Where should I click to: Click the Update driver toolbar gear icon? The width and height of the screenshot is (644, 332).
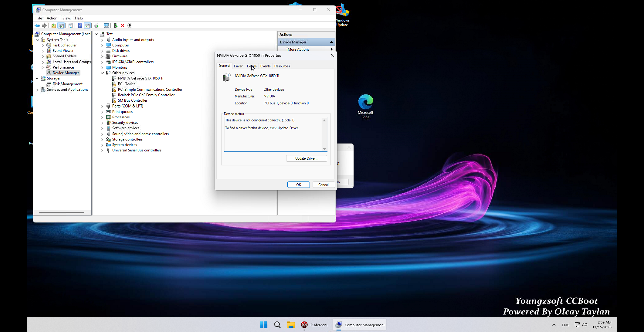click(96, 25)
